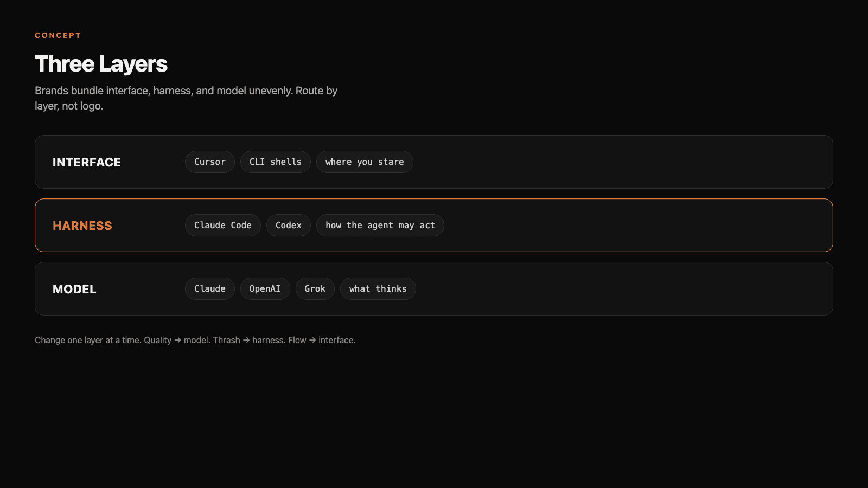Select the Claude chip in Model row
The width and height of the screenshot is (868, 488).
[x=210, y=289]
